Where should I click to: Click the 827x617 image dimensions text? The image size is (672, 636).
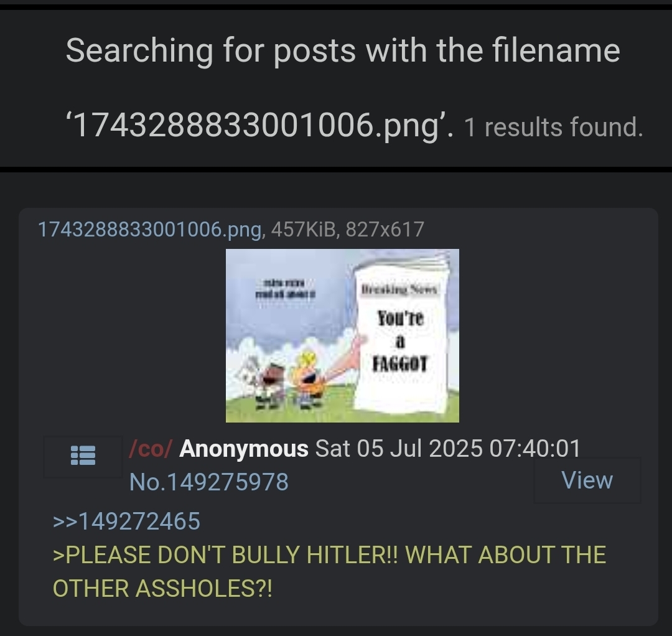[385, 229]
